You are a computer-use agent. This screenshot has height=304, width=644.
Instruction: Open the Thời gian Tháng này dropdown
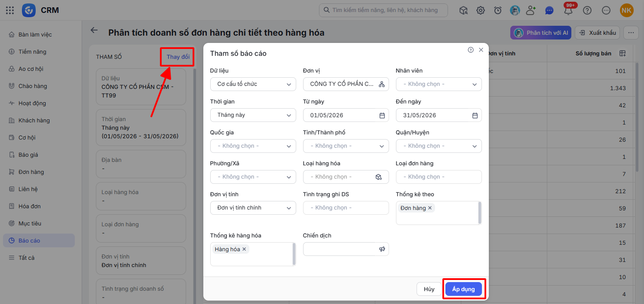coord(253,115)
